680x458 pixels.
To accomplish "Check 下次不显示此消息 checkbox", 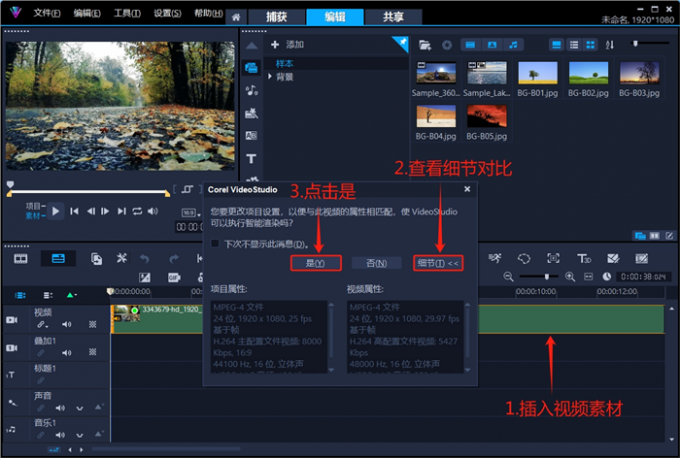I will coord(215,243).
